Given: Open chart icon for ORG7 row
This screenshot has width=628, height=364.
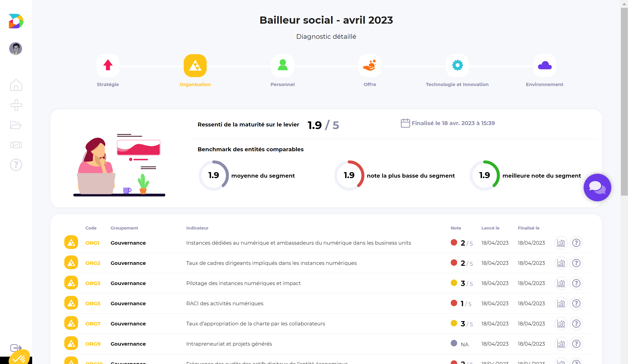Looking at the screenshot, I should [561, 323].
